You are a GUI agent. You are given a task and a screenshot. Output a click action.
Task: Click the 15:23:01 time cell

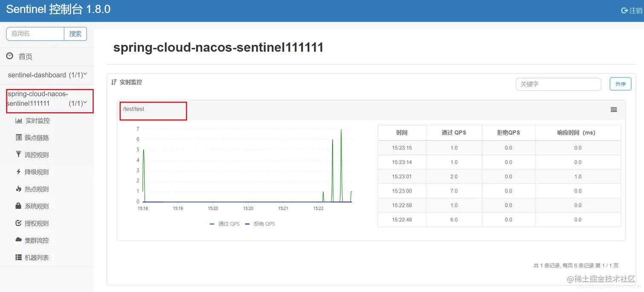point(402,176)
